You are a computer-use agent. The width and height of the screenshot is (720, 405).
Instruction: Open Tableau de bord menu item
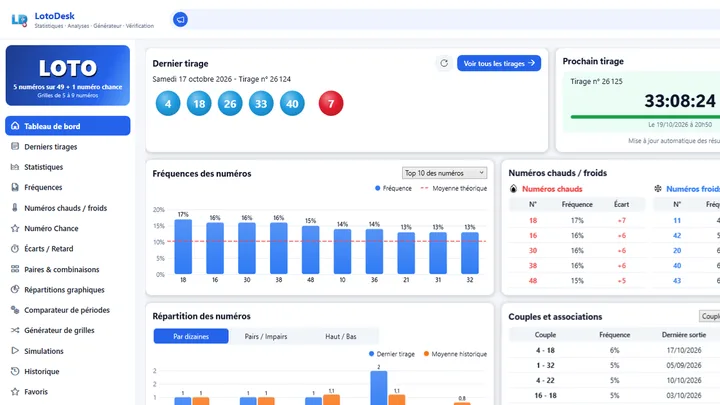point(68,126)
